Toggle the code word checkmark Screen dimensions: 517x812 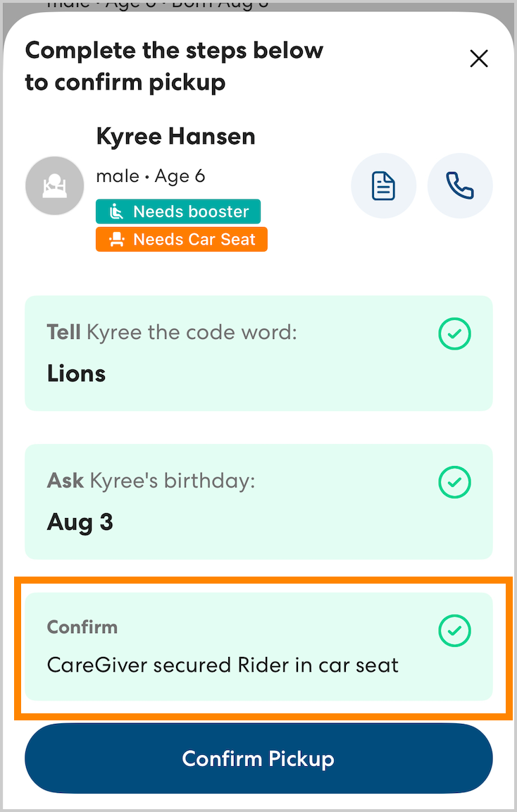(454, 334)
